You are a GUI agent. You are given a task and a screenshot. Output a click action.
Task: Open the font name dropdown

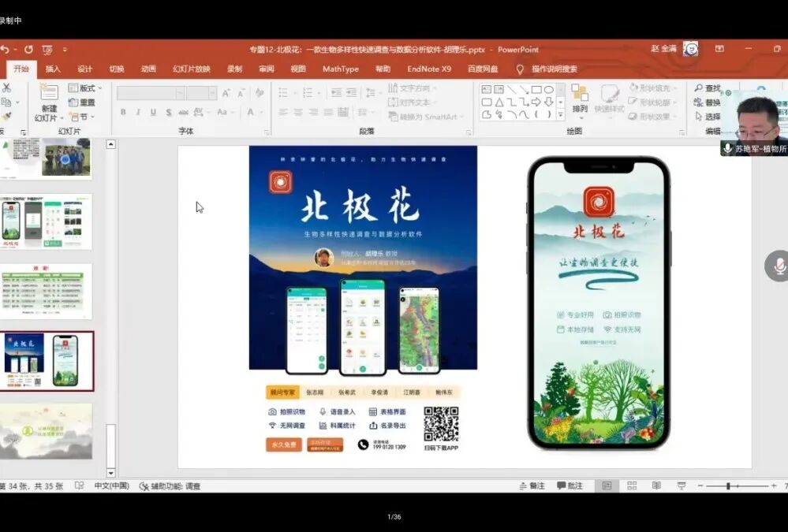point(180,93)
